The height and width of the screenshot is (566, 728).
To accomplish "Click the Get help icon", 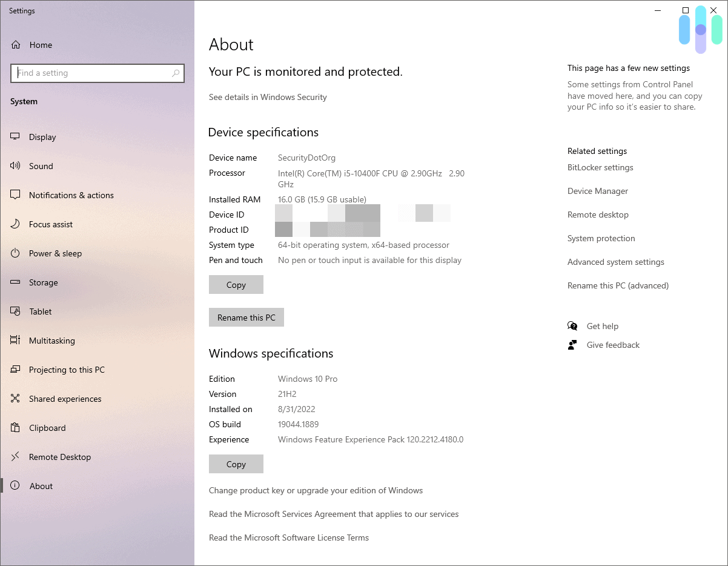I will pos(572,325).
